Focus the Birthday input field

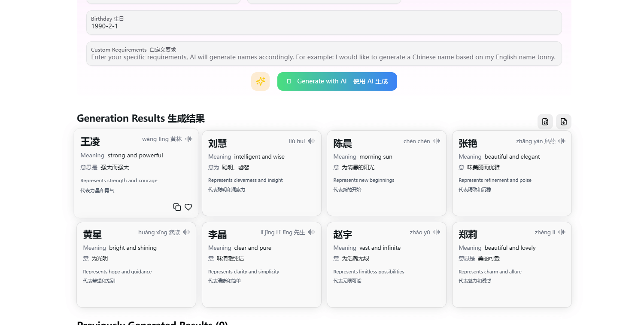pyautogui.click(x=324, y=23)
